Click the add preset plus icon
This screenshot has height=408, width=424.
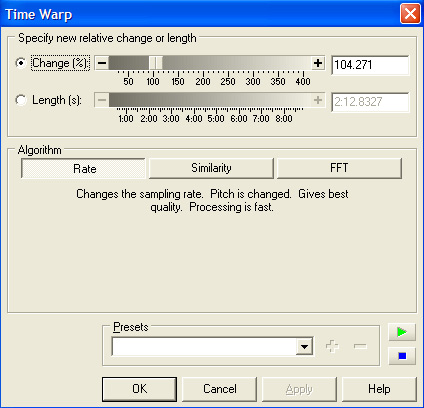pyautogui.click(x=332, y=346)
